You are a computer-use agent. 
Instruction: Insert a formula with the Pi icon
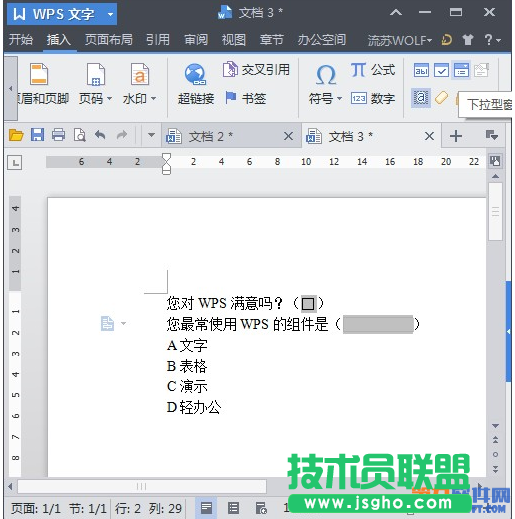[x=373, y=70]
